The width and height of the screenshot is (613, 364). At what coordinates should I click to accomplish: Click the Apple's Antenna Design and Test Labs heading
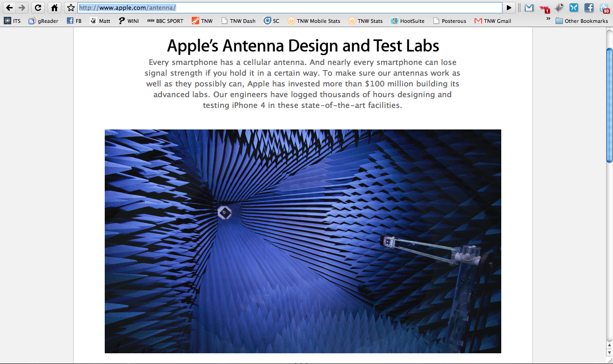[303, 46]
